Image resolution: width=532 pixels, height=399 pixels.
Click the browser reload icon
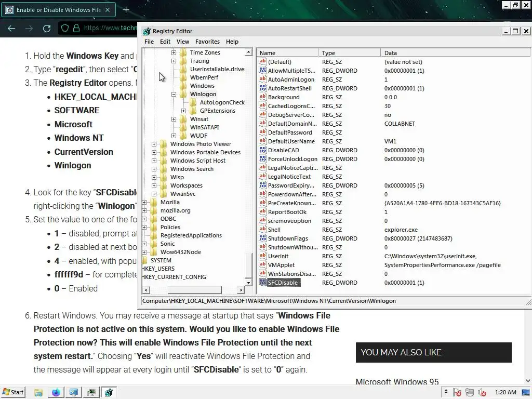[x=47, y=28]
